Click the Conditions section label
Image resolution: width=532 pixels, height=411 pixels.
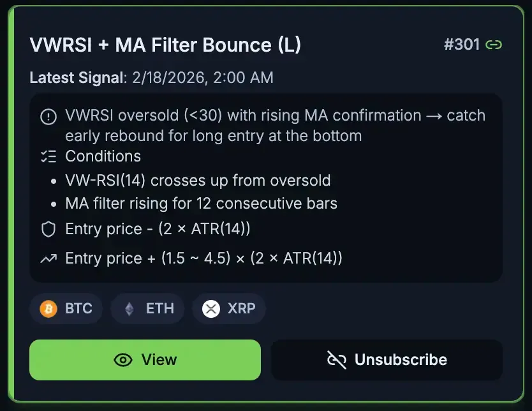[103, 156]
